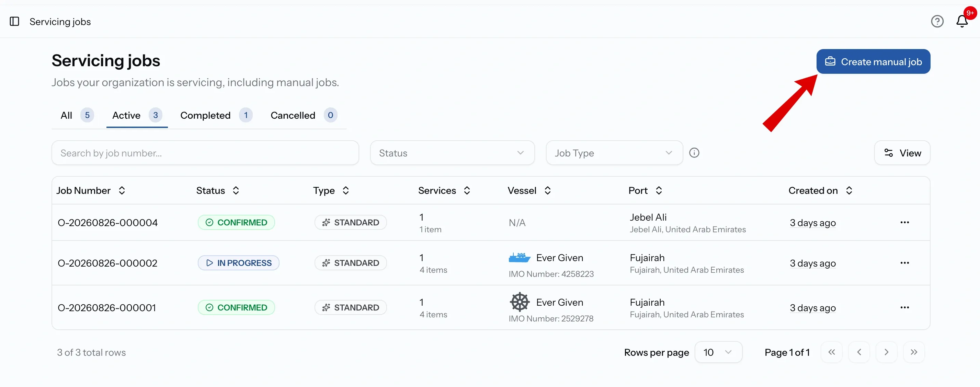Go to the next page

tap(886, 352)
